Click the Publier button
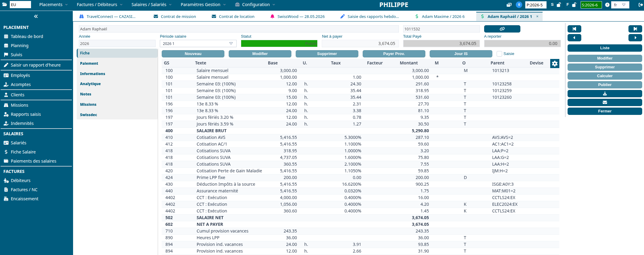The height and width of the screenshot is (255, 644). coord(605,85)
